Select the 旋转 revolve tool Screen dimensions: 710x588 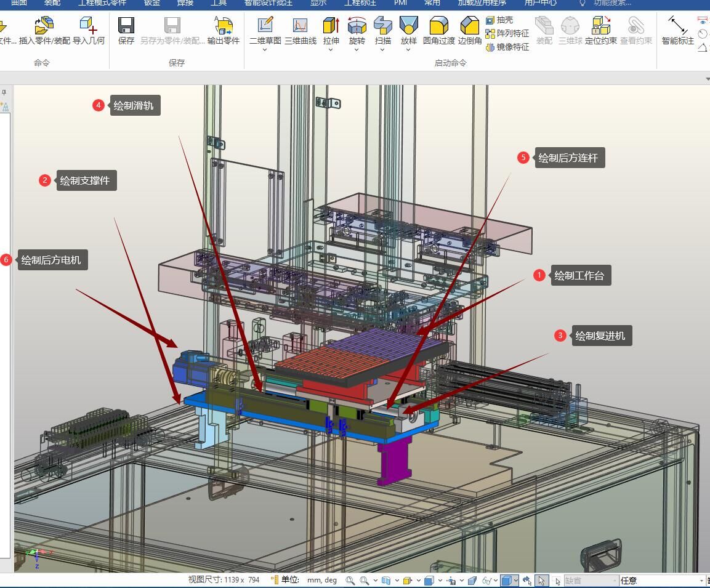(357, 26)
